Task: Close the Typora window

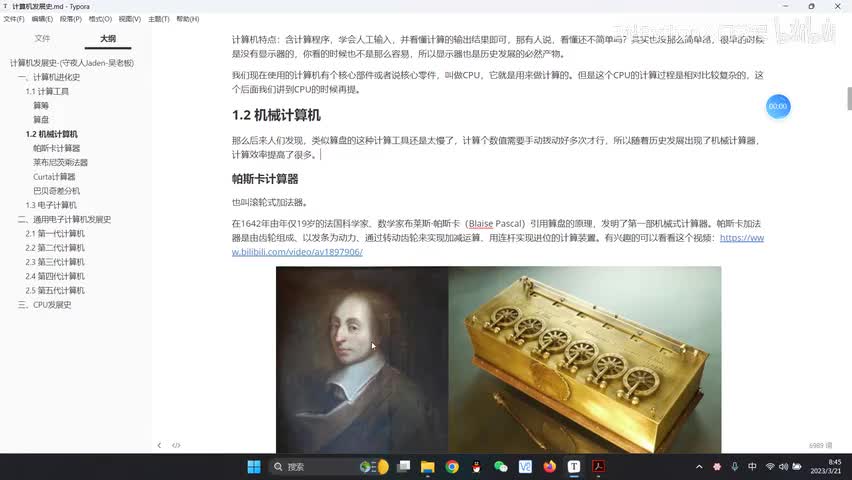Action: pos(837,6)
